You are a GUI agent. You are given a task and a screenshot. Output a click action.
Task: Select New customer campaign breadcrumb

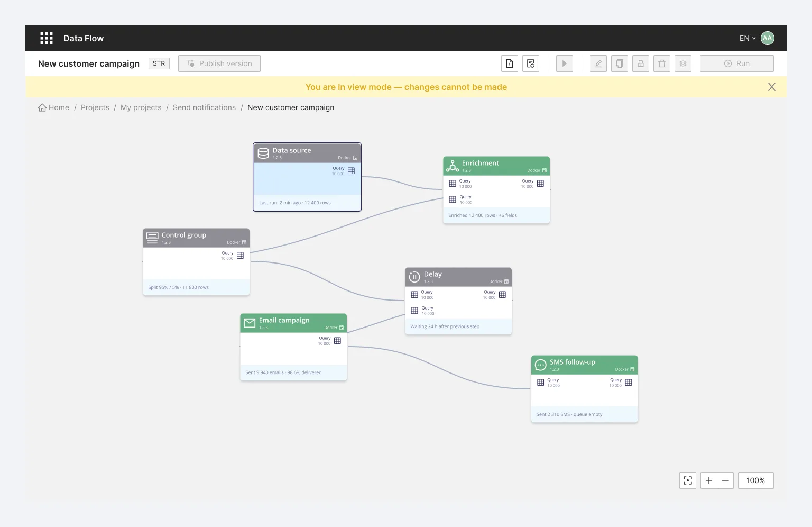tap(291, 107)
